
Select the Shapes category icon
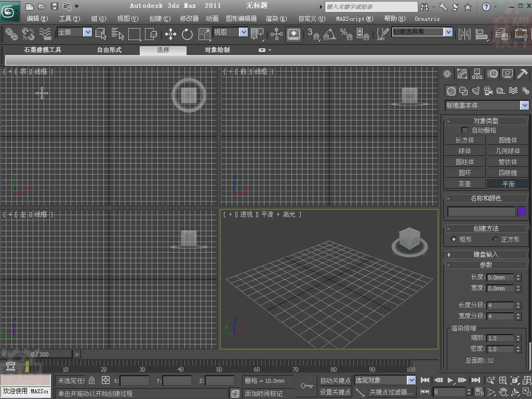tap(463, 91)
